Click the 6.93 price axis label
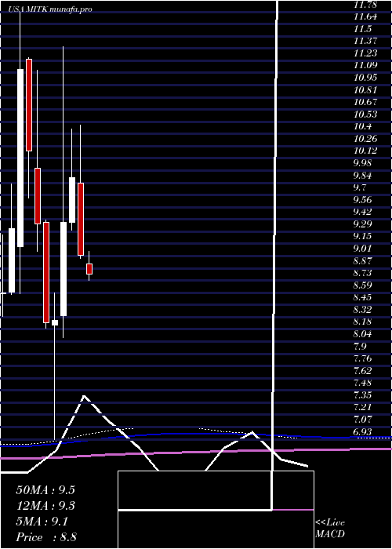The height and width of the screenshot is (549, 392). point(365,431)
